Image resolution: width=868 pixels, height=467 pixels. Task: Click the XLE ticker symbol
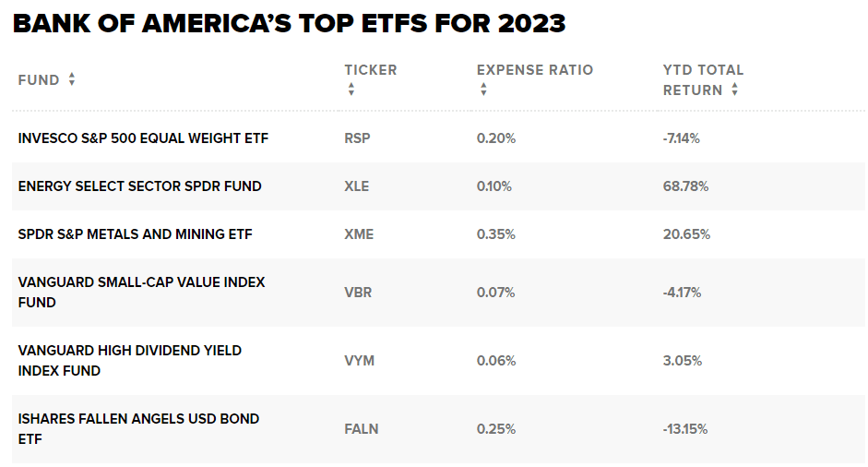(x=356, y=186)
